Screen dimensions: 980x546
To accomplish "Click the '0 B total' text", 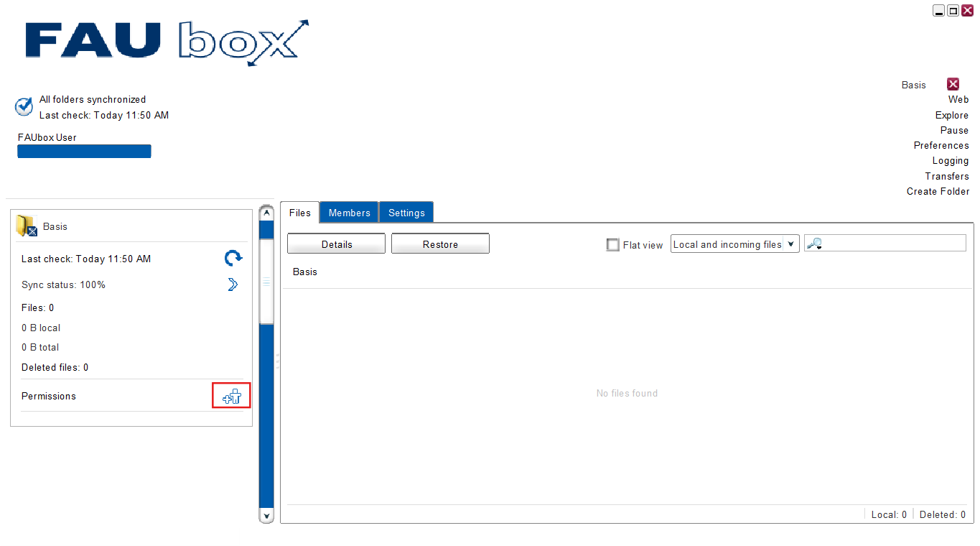I will pyautogui.click(x=40, y=347).
